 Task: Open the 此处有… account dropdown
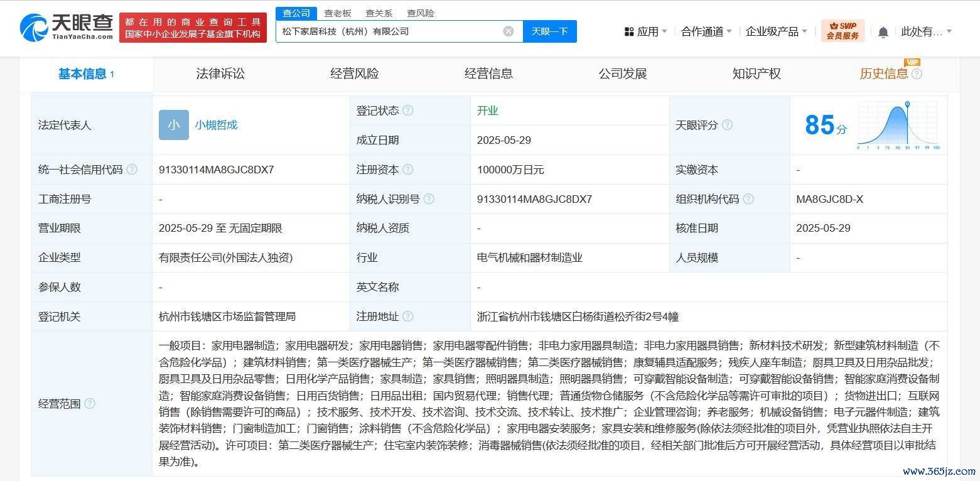tap(926, 31)
